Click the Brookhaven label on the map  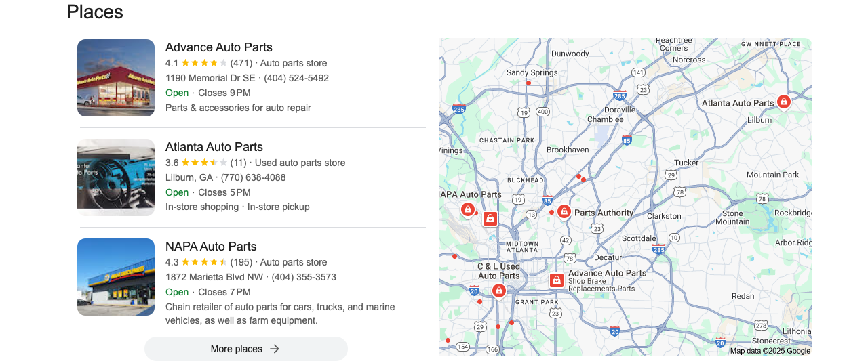click(x=568, y=150)
